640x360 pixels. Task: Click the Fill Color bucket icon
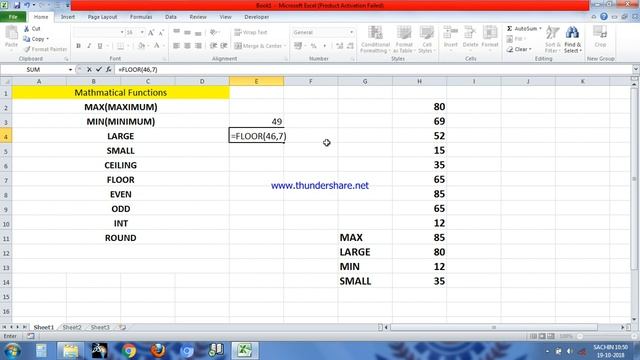pyautogui.click(x=141, y=46)
